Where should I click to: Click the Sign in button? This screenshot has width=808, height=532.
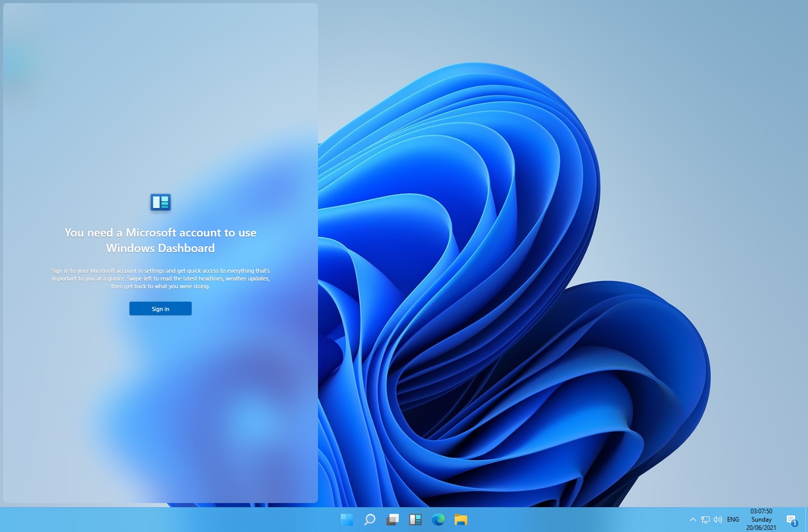(161, 308)
